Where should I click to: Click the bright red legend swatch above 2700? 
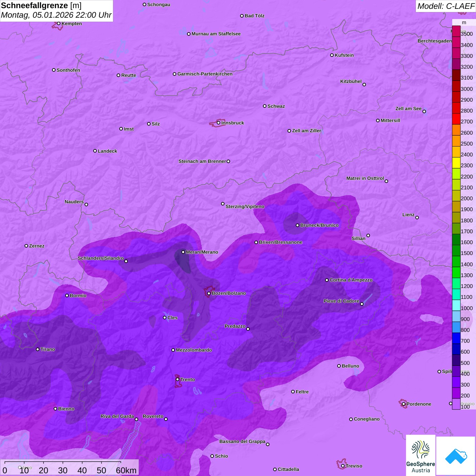tap(456, 119)
